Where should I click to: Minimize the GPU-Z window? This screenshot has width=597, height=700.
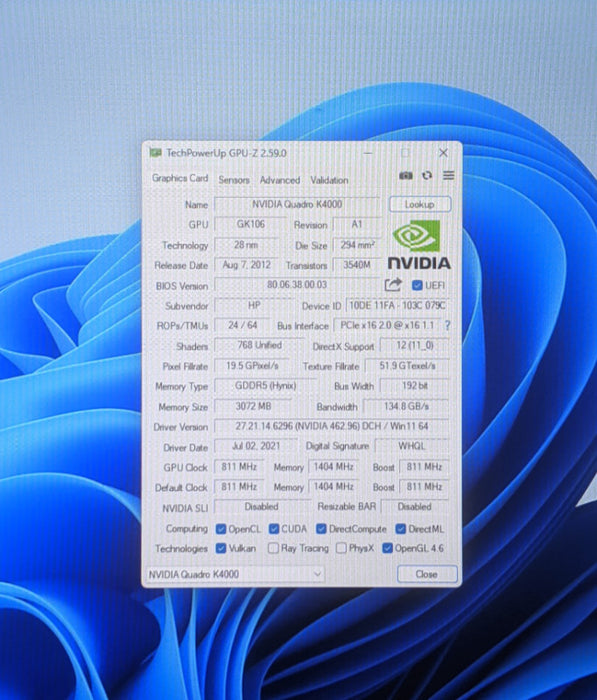368,153
